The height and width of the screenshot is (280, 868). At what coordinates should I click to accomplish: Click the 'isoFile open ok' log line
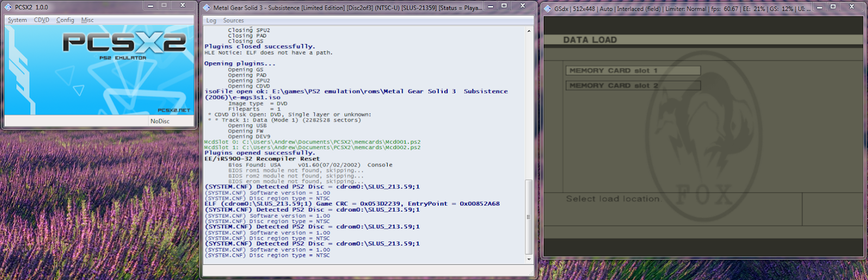(x=356, y=95)
